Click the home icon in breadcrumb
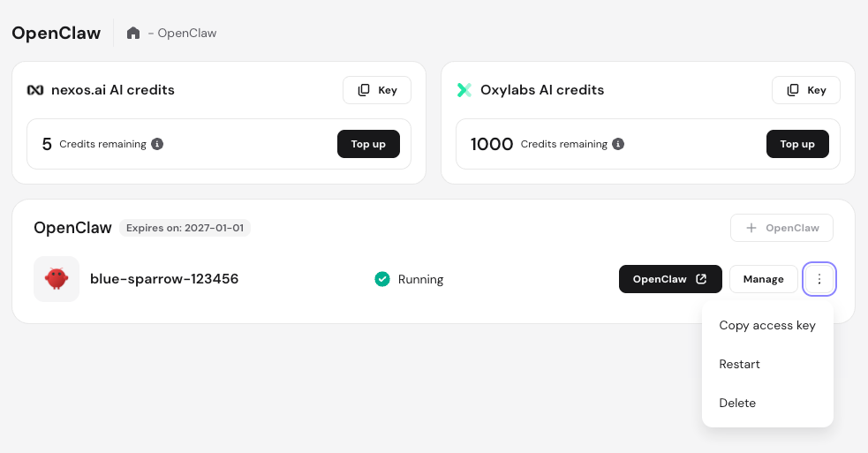The height and width of the screenshot is (453, 868). [133, 34]
